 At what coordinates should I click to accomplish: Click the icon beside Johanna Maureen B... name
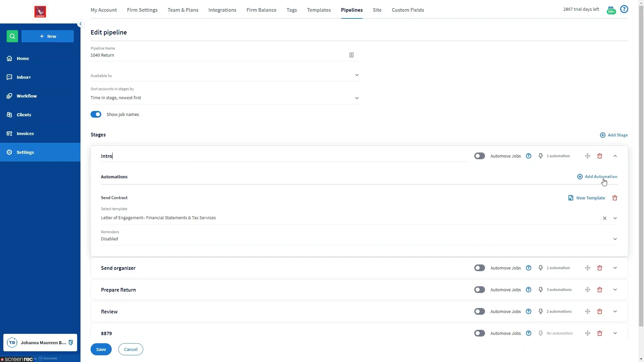tap(71, 343)
